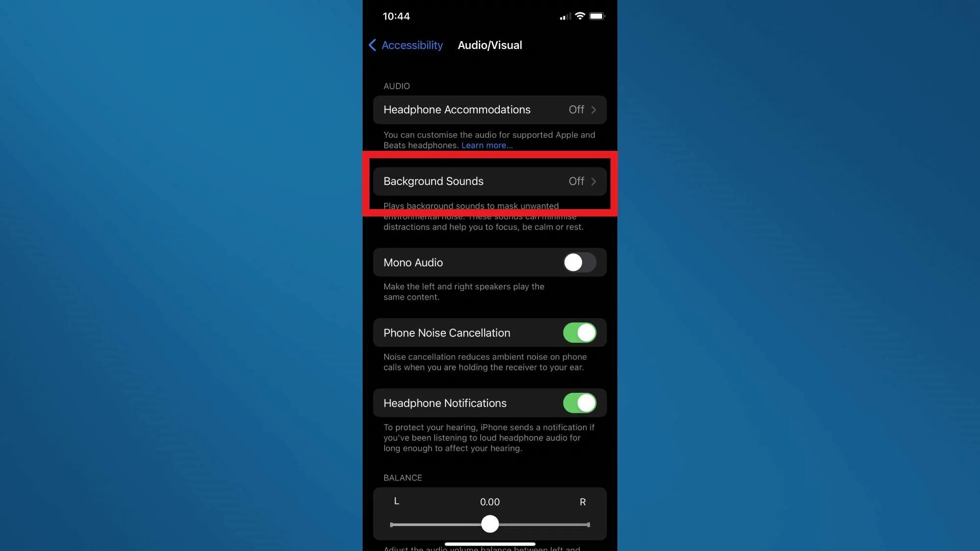Select Audio/Visual section header
980x551 pixels.
coord(490,45)
